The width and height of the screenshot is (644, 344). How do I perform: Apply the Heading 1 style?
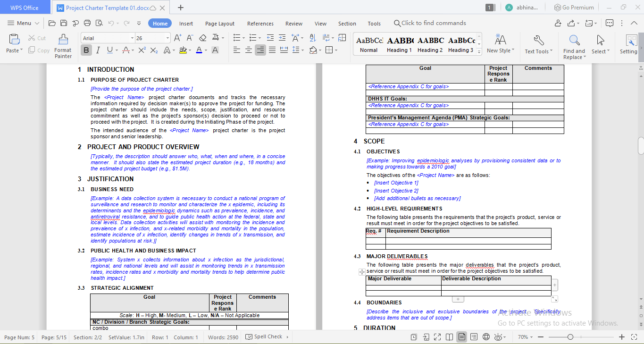[399, 44]
